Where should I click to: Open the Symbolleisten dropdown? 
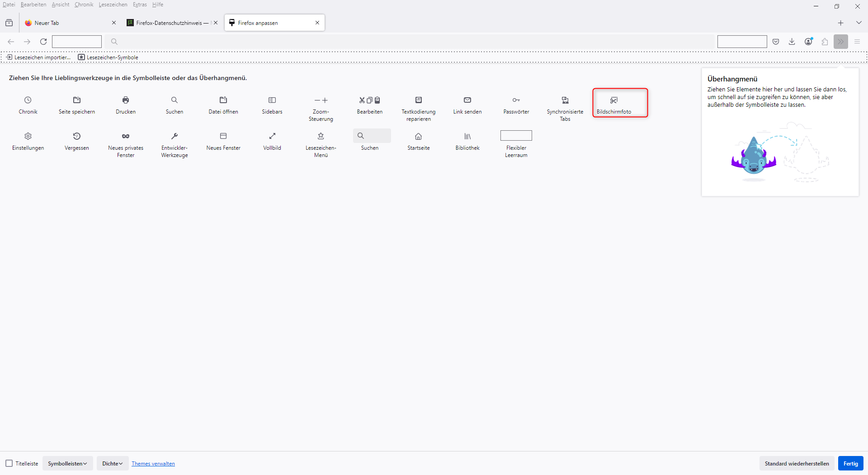point(67,463)
